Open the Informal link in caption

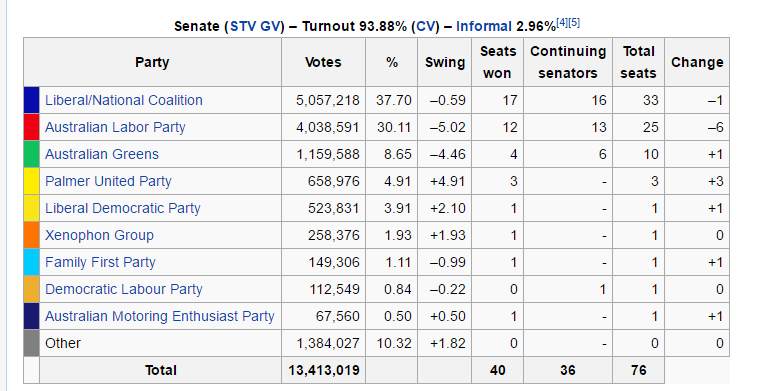point(484,26)
